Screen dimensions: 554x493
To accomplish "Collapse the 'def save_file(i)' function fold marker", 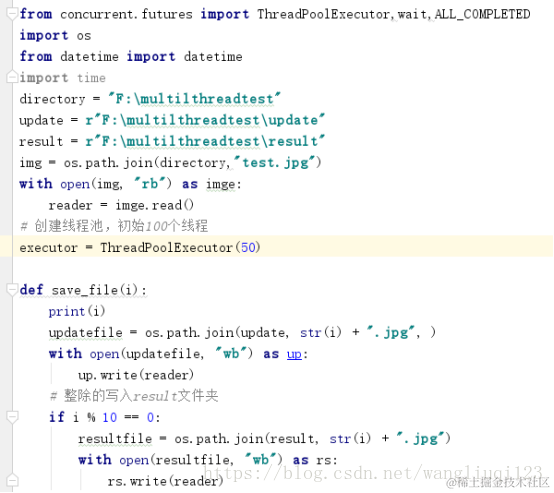I will click(12, 290).
